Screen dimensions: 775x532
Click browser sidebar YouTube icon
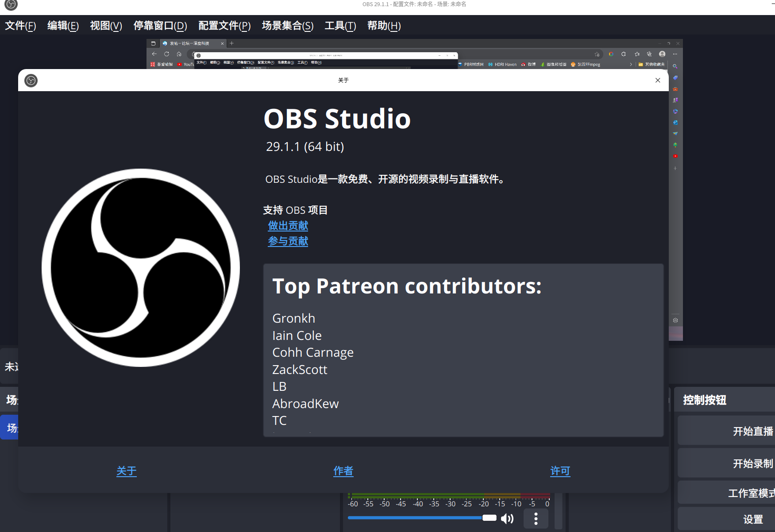[x=675, y=156]
